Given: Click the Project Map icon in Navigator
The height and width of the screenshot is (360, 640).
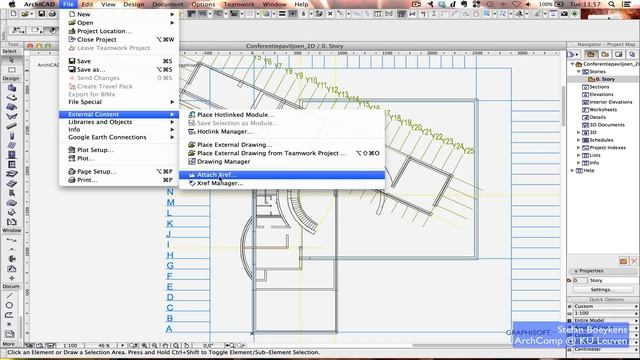Looking at the screenshot, I should (590, 54).
